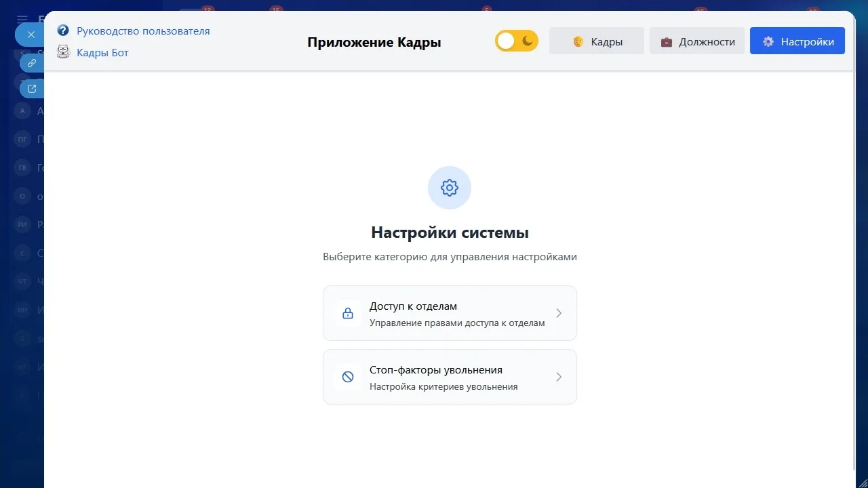Click the prohibition icon on Стоп-факторы увольнения

coord(348,377)
